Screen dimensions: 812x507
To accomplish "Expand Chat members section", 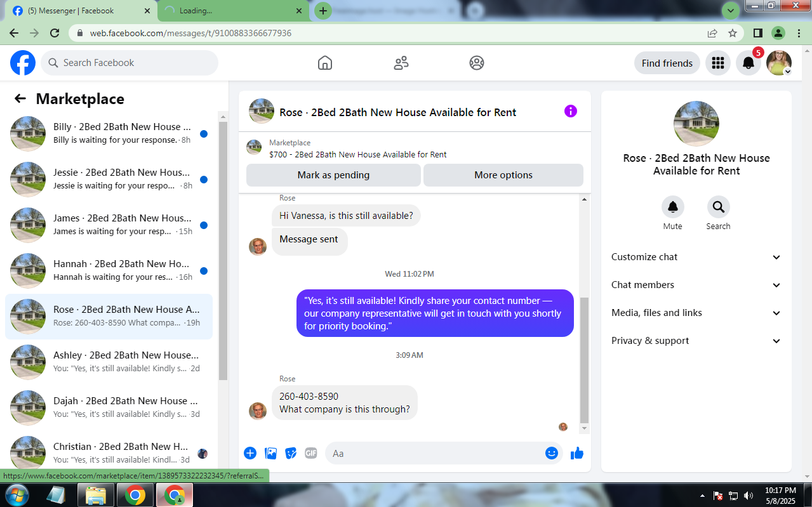I will coord(696,285).
